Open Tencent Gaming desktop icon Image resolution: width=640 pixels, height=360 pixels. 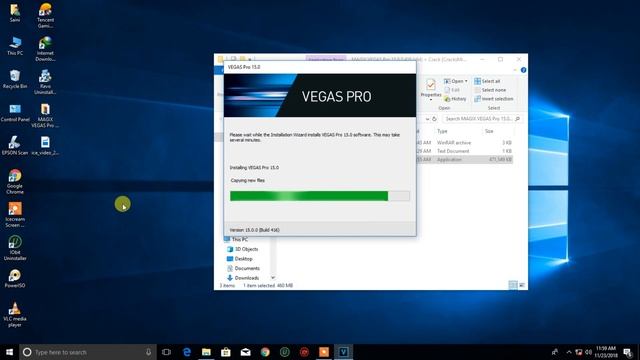point(45,16)
